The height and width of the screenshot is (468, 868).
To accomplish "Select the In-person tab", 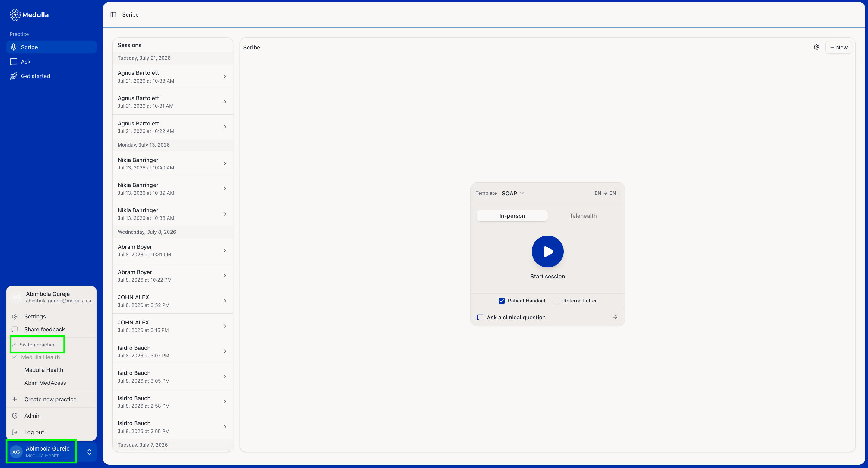I will (x=512, y=216).
